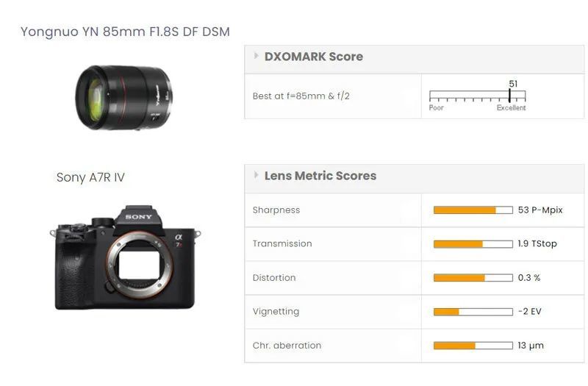The height and width of the screenshot is (386, 588).
Task: Select the Sharpness metric row label
Action: (276, 210)
